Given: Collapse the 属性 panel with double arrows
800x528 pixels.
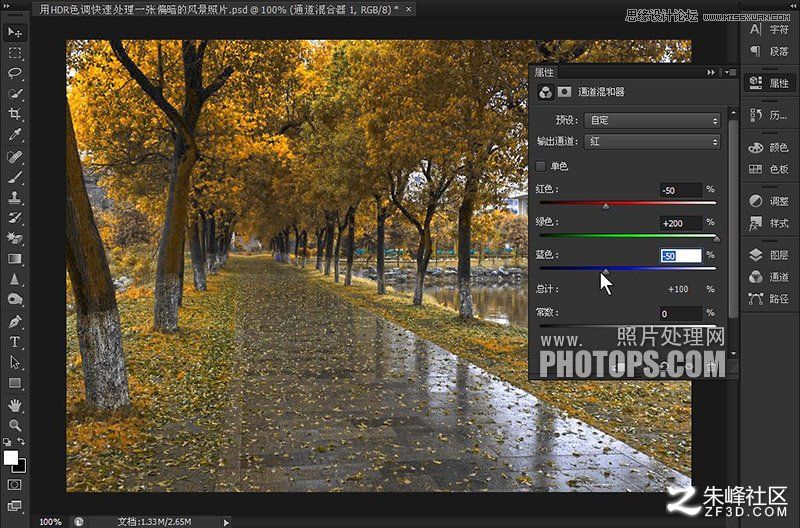Looking at the screenshot, I should [x=711, y=72].
